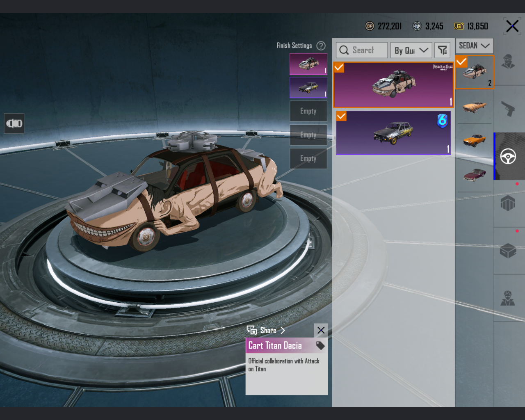The width and height of the screenshot is (525, 420).
Task: Choose the third Empty finish slot
Action: [x=308, y=158]
